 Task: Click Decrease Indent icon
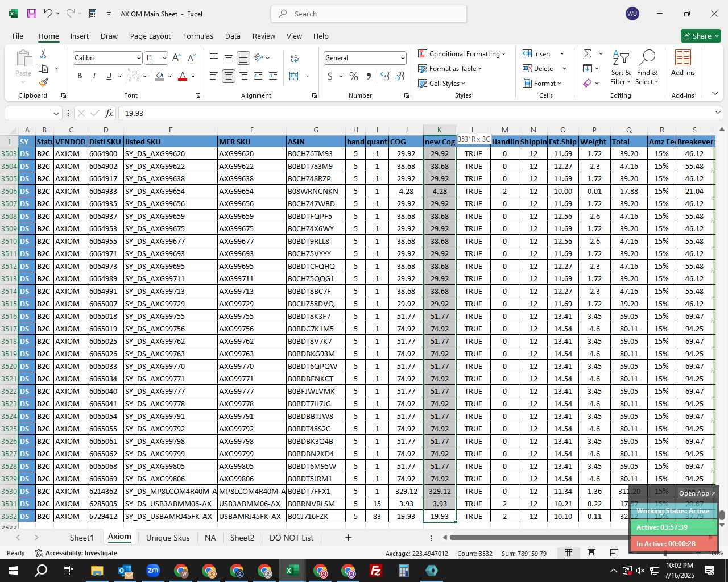[x=258, y=76]
